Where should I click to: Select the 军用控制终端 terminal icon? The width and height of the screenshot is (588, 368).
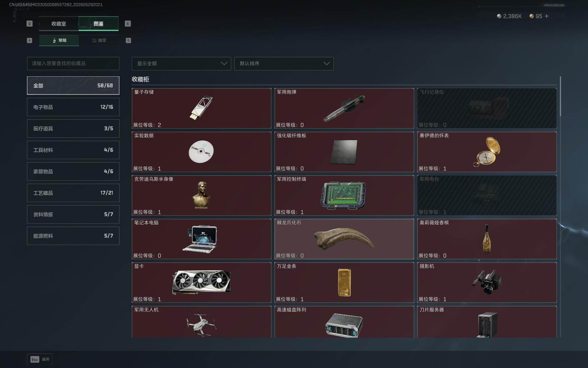(x=343, y=195)
